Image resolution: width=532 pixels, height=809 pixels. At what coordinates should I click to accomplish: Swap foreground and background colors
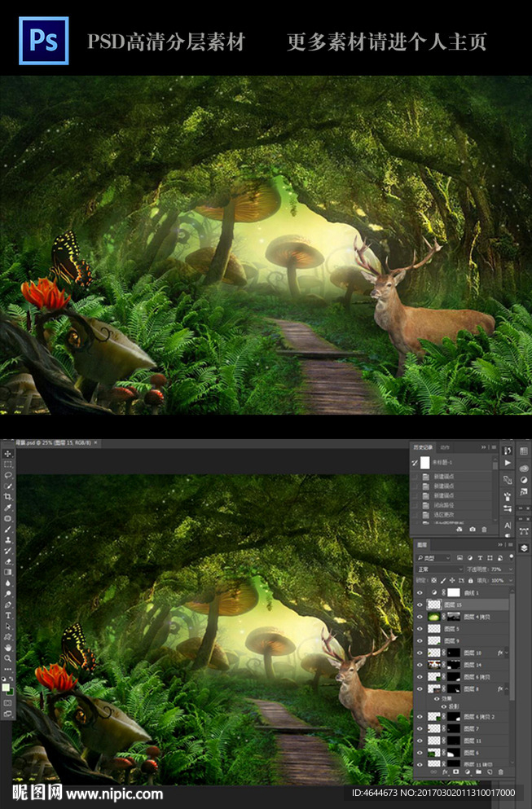click(11, 679)
